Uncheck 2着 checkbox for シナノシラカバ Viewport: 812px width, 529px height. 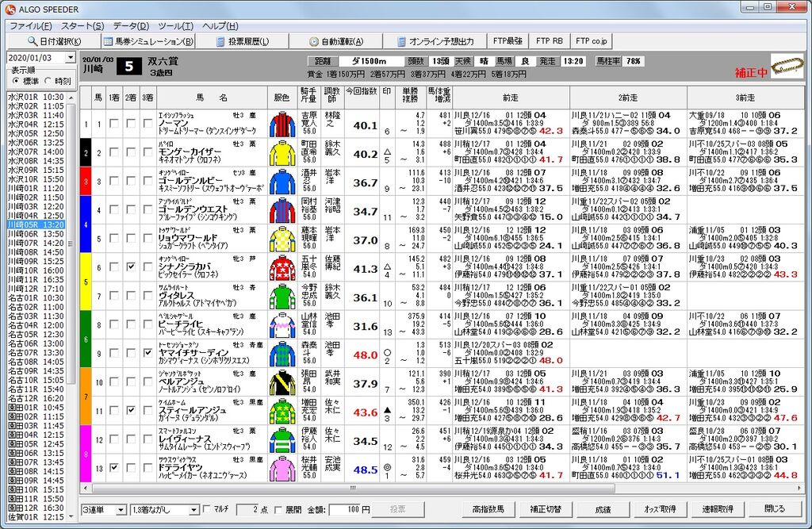pos(131,266)
